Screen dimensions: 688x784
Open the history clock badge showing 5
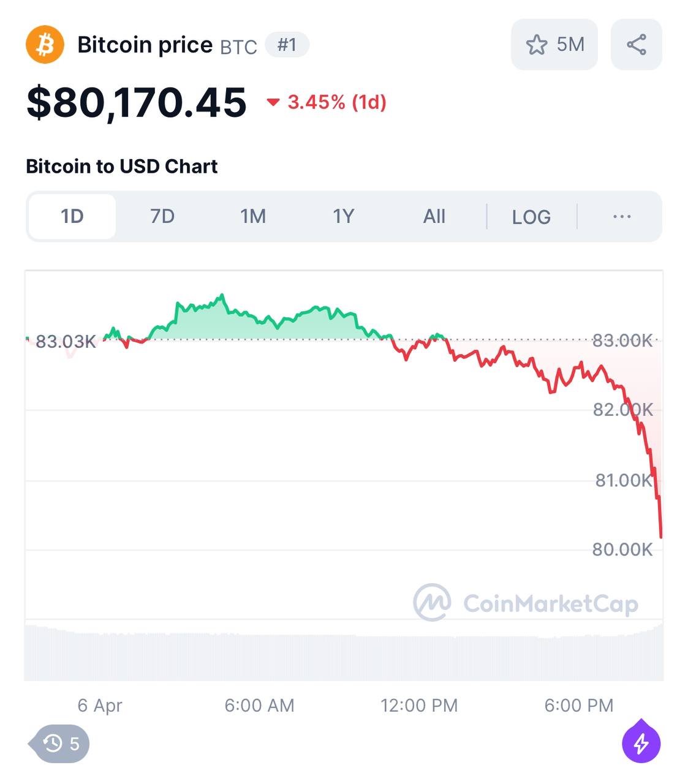click(x=61, y=744)
